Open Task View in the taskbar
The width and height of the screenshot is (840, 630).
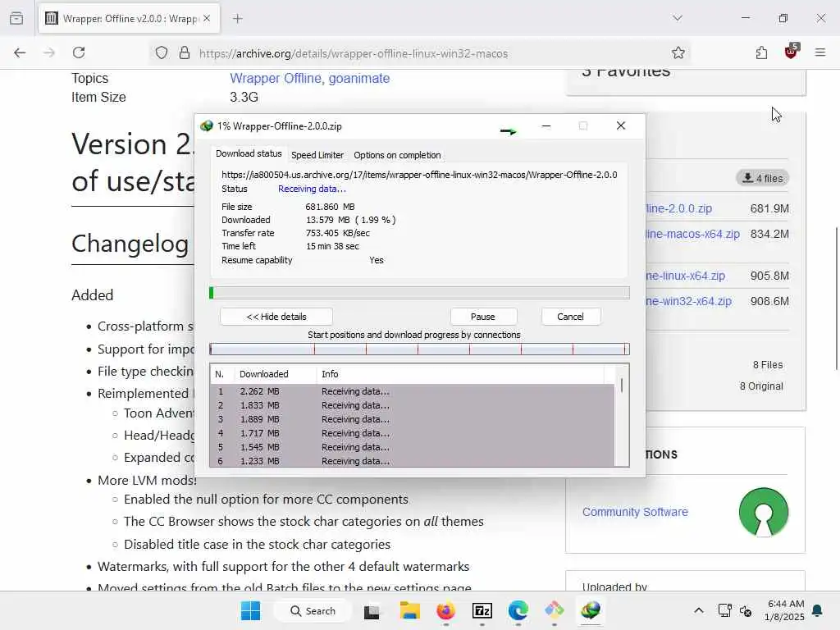tap(372, 611)
